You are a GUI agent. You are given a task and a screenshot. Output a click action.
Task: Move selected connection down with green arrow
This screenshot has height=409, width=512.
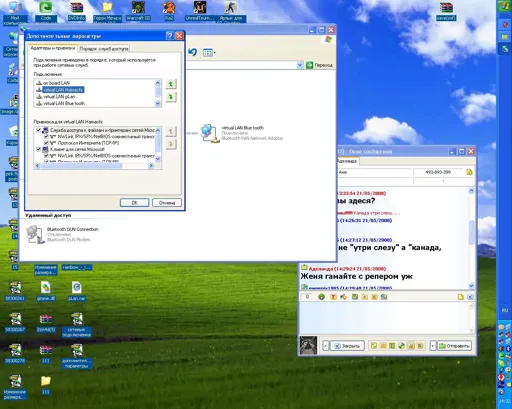[x=171, y=97]
